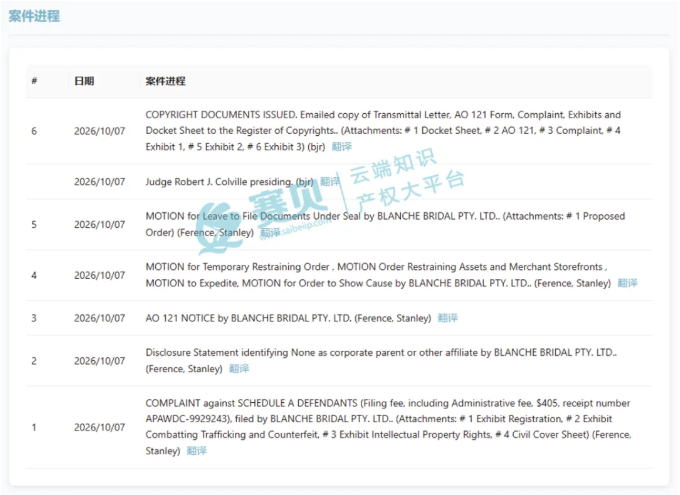
Task: Click AO 121 NOTICE by BLANCHE BRIDAL text
Action: tap(288, 318)
